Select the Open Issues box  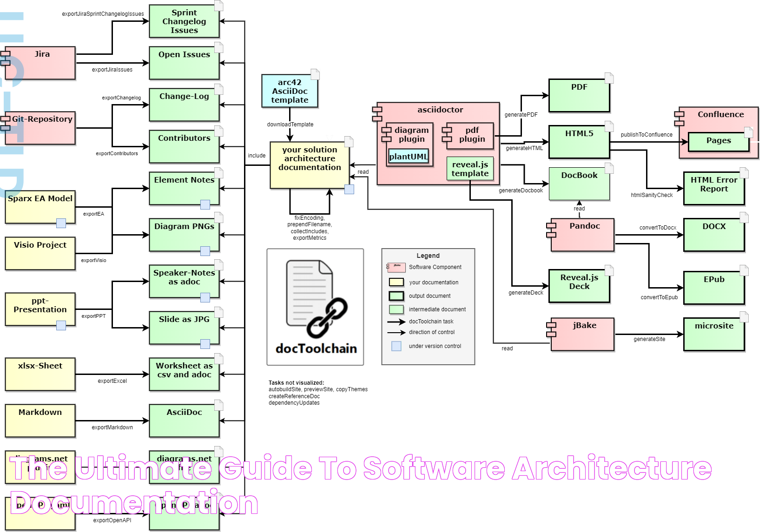coord(184,63)
